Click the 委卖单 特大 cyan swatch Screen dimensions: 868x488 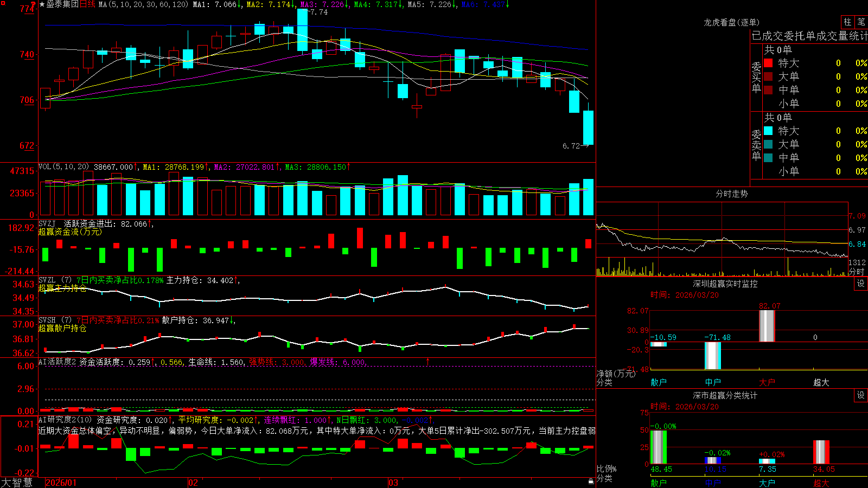768,131
